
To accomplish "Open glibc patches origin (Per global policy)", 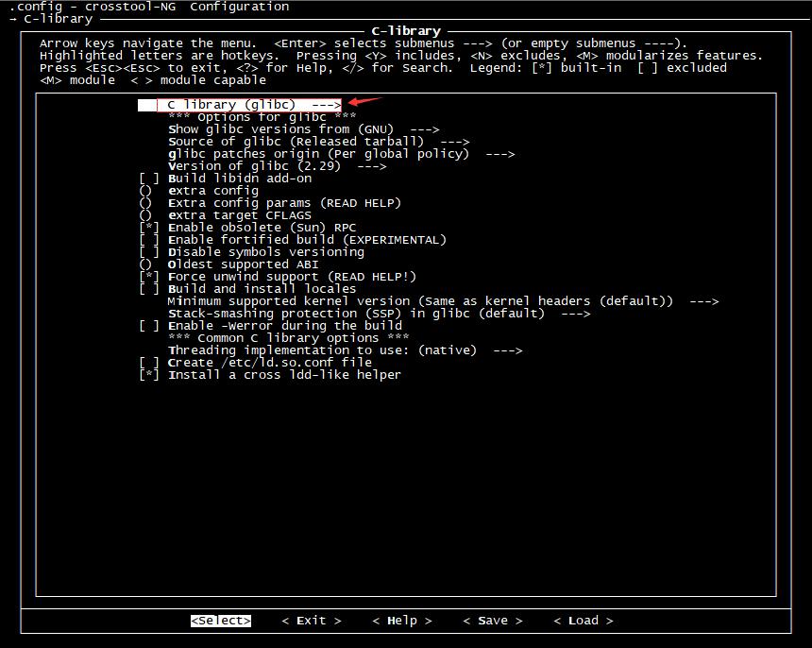I will pos(341,154).
